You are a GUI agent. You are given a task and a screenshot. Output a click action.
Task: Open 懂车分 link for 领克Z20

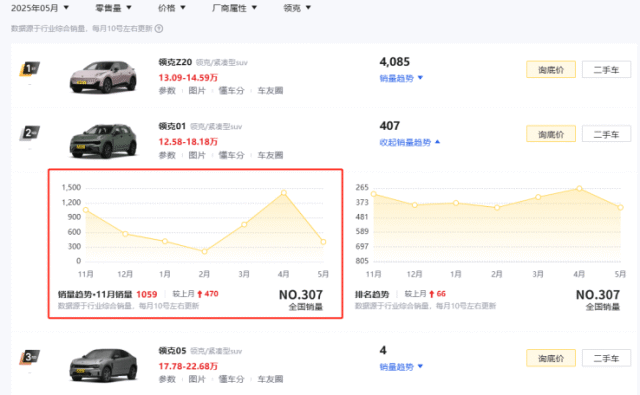pos(231,91)
